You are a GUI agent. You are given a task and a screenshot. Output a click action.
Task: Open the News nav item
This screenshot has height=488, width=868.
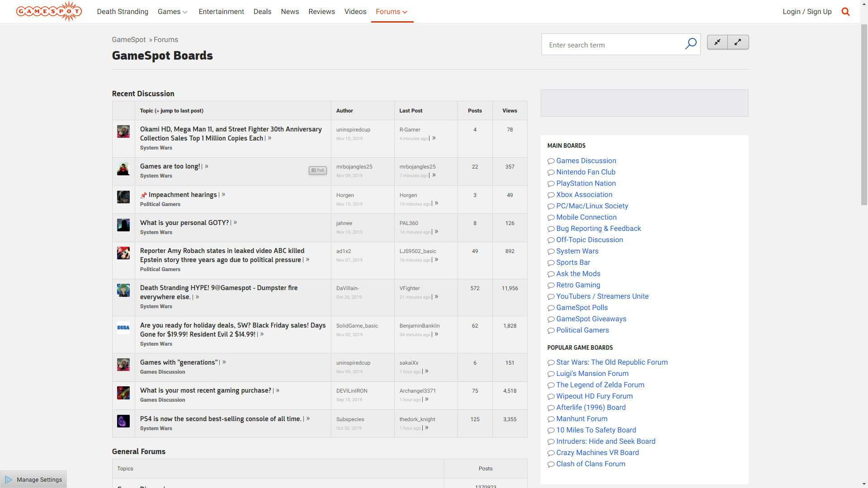click(x=290, y=12)
